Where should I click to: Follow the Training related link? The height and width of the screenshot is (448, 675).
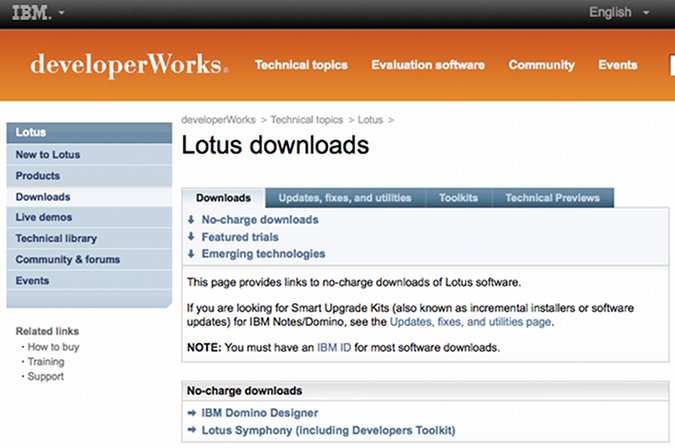click(x=46, y=361)
